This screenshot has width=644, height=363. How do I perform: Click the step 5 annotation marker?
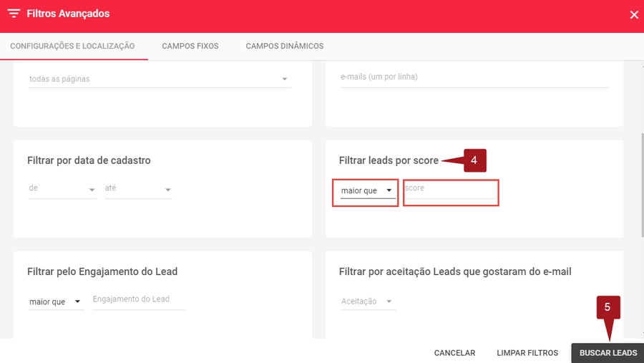pos(608,306)
